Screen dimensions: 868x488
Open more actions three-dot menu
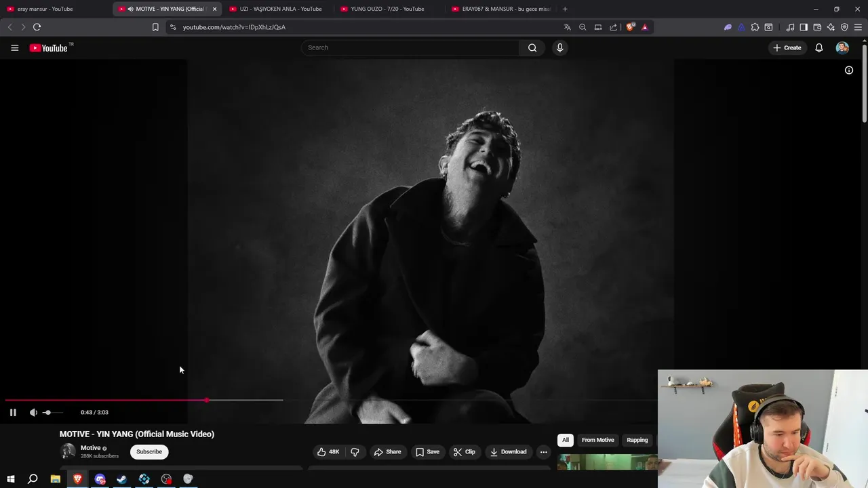click(x=543, y=451)
